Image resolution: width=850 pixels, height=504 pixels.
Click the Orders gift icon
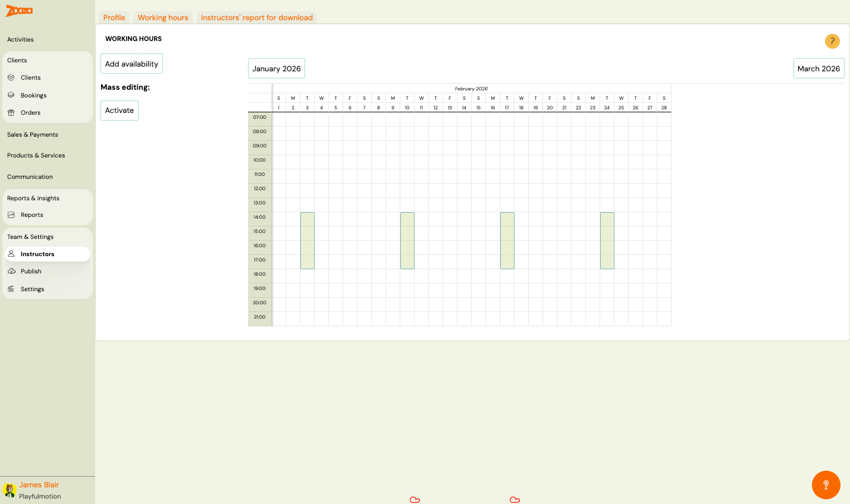coord(11,112)
